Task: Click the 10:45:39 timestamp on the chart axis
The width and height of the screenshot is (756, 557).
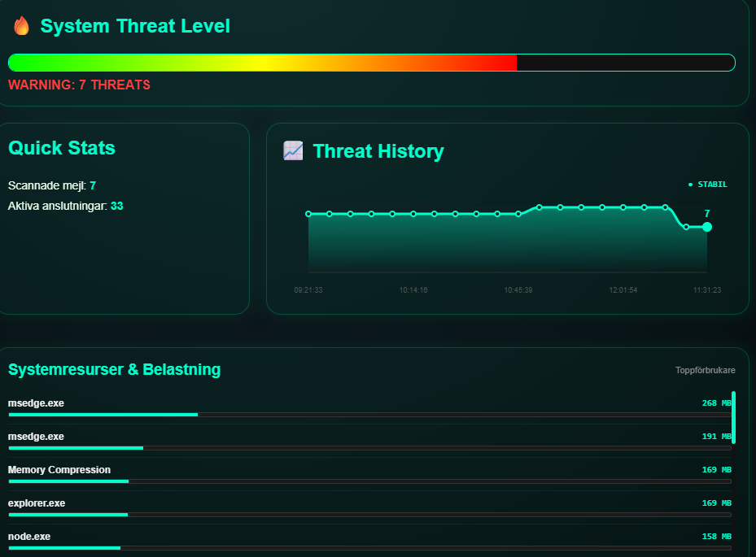Action: point(518,289)
